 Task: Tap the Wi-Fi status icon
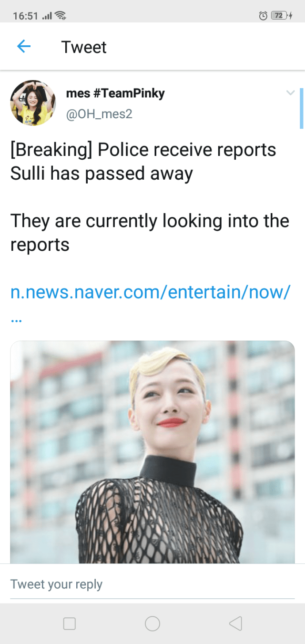61,16
